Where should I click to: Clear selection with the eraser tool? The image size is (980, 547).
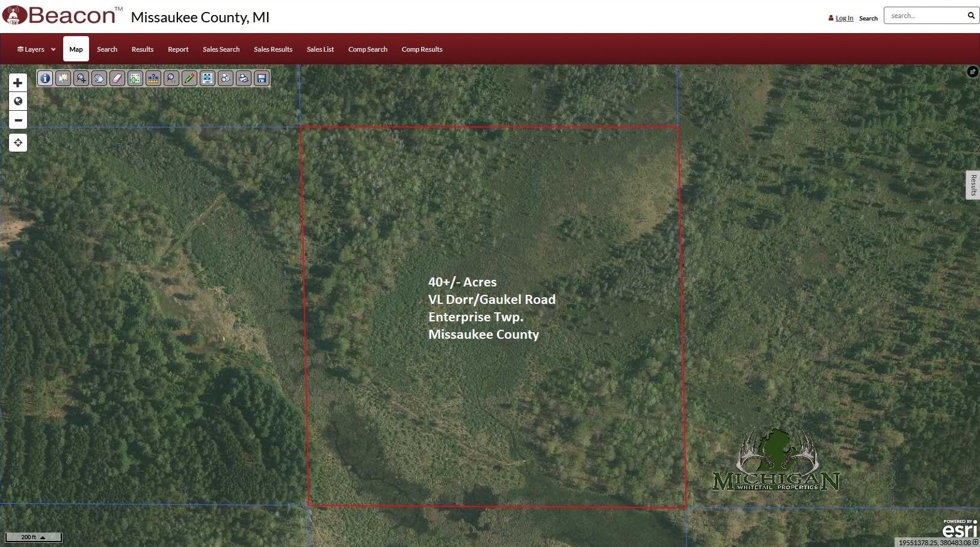(117, 78)
